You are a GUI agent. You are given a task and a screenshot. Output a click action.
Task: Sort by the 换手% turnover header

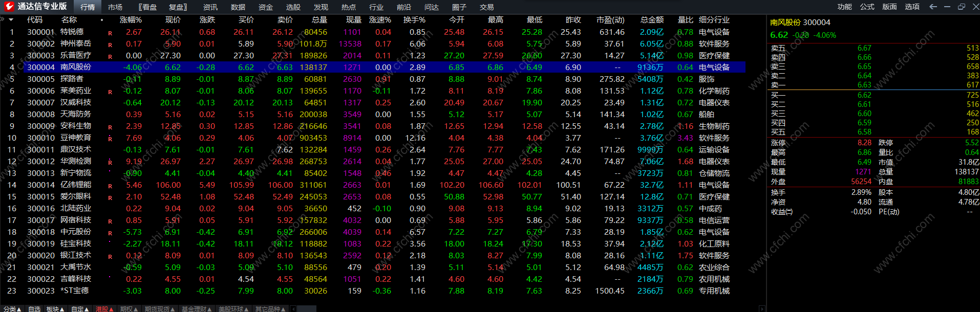(414, 20)
